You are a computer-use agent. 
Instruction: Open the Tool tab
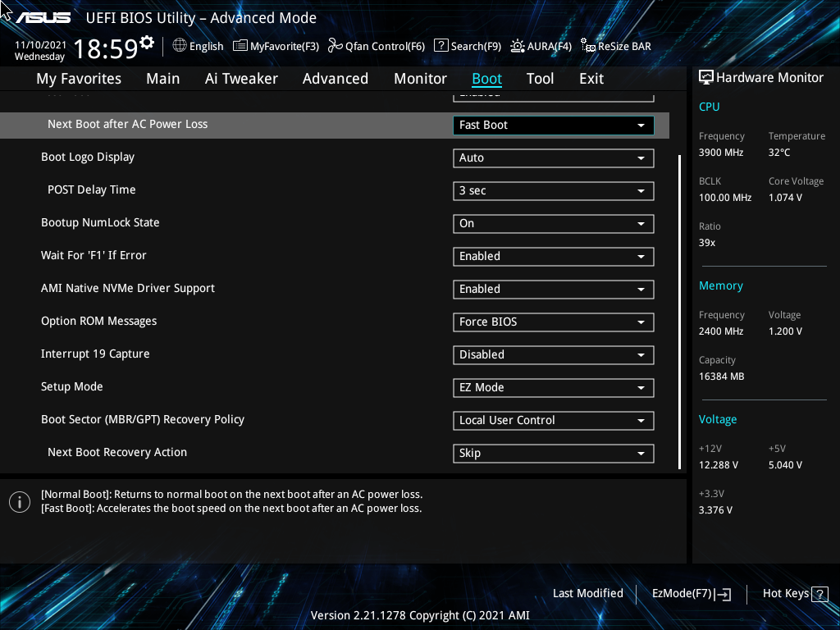coord(540,79)
